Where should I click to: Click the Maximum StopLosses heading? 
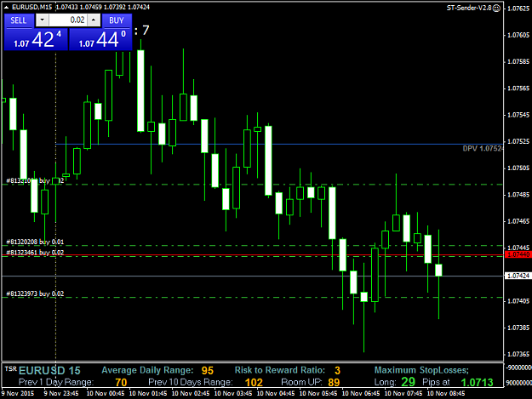point(421,370)
